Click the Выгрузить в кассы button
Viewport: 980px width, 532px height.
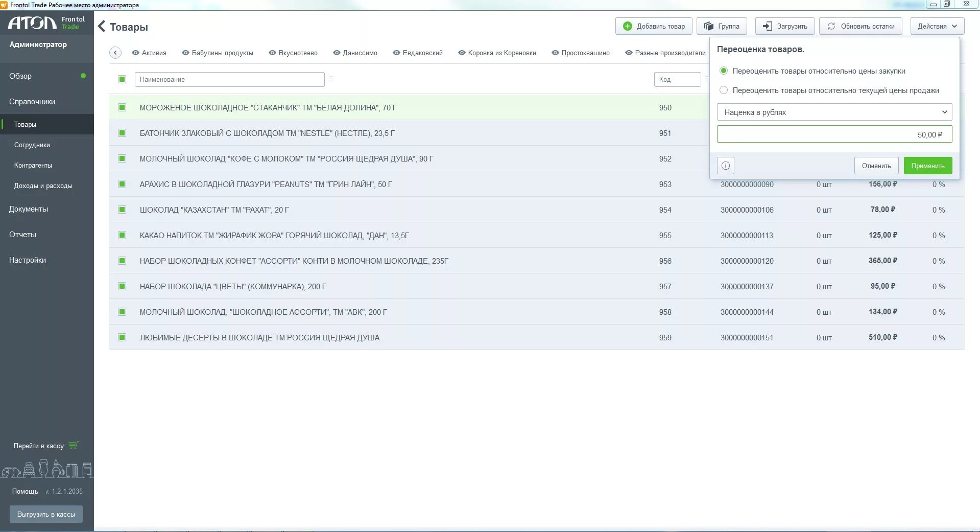[x=46, y=514]
